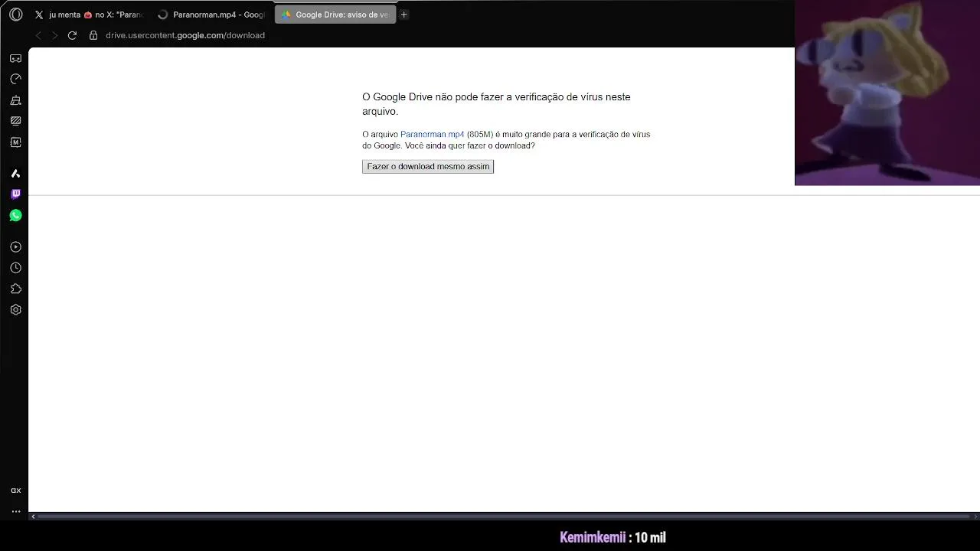Open a new tab with plus button

(x=404, y=15)
